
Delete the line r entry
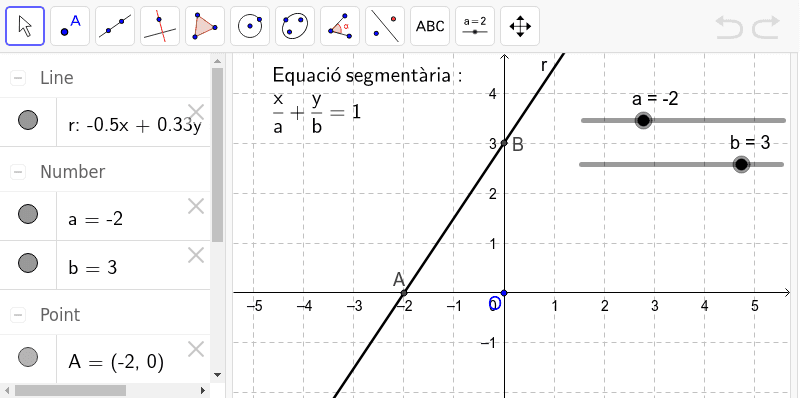click(x=196, y=111)
